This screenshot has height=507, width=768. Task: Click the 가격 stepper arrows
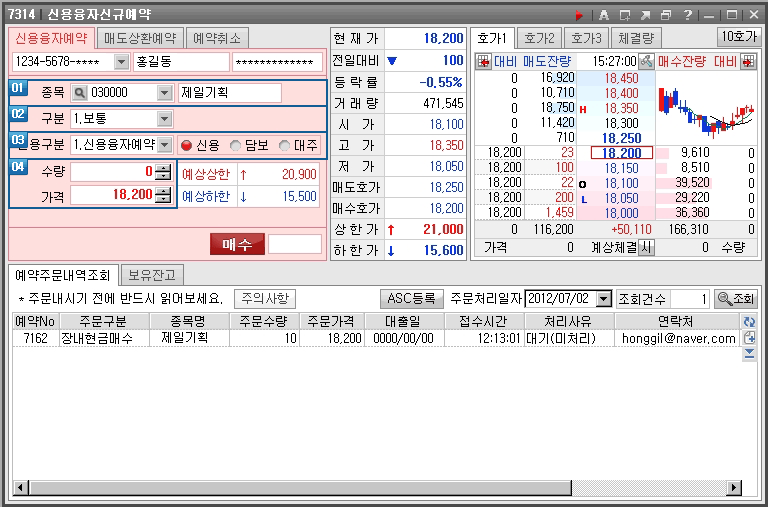(164, 195)
